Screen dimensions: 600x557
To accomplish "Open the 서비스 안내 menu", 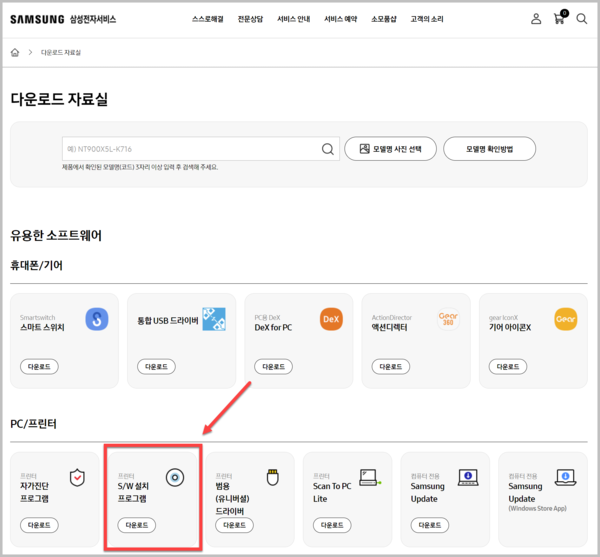I will tap(293, 19).
